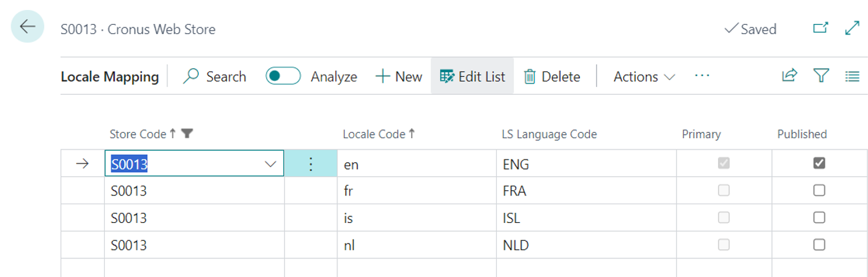Open row options three-dot menu
This screenshot has width=868, height=277.
[310, 164]
